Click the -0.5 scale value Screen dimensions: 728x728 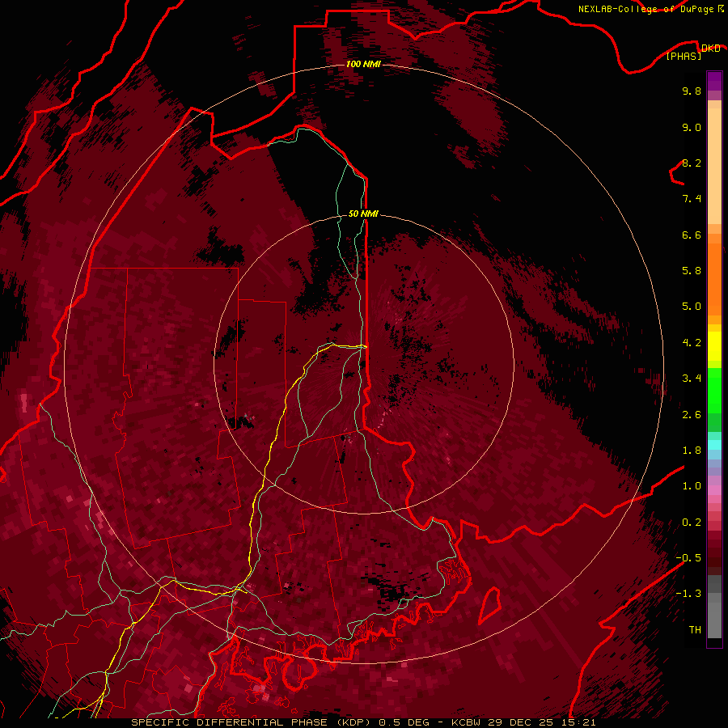coord(688,558)
